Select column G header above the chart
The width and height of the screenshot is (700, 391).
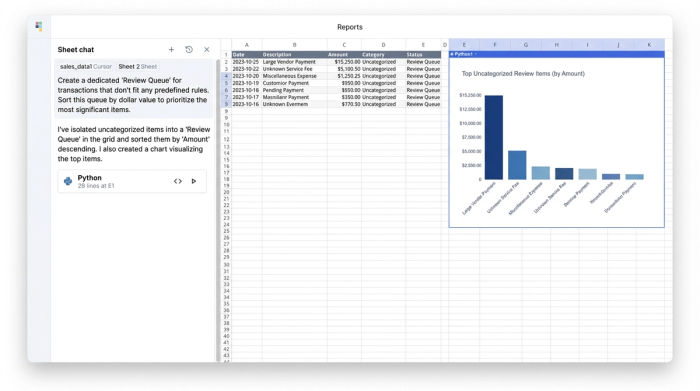(525, 45)
